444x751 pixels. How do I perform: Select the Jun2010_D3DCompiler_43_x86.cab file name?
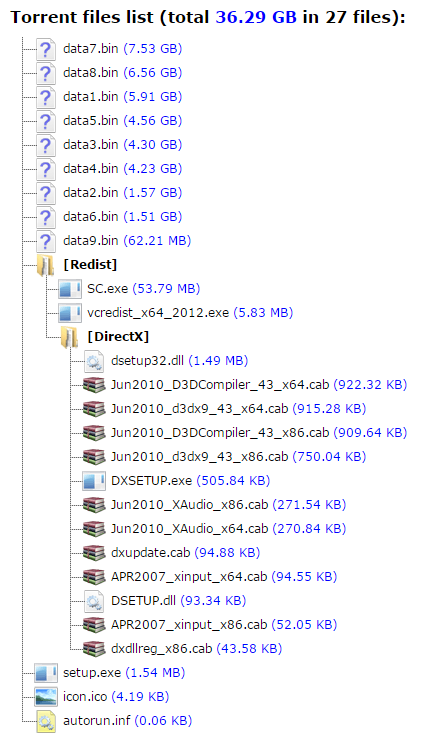tap(220, 432)
